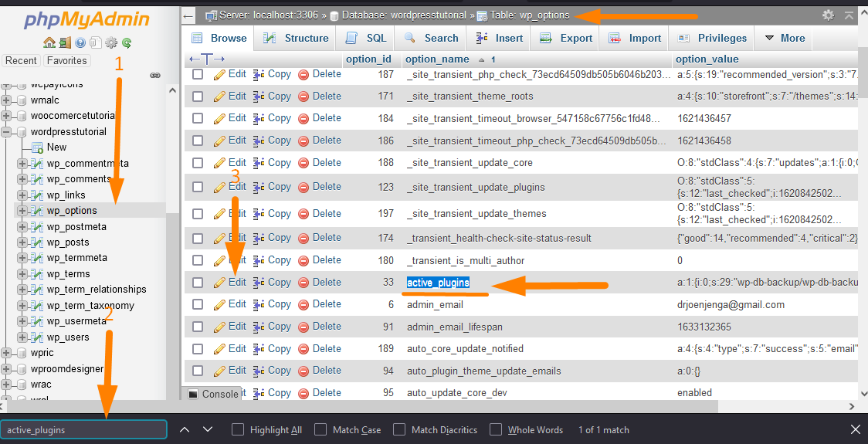Open Database: wordpresstutorial breadcrumb link
The width and height of the screenshot is (868, 444).
404,15
